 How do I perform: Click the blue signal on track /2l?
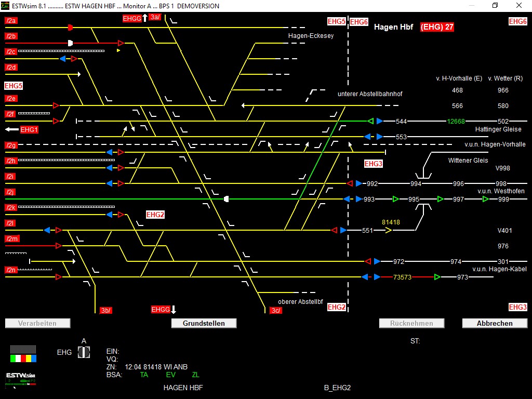coord(47,230)
